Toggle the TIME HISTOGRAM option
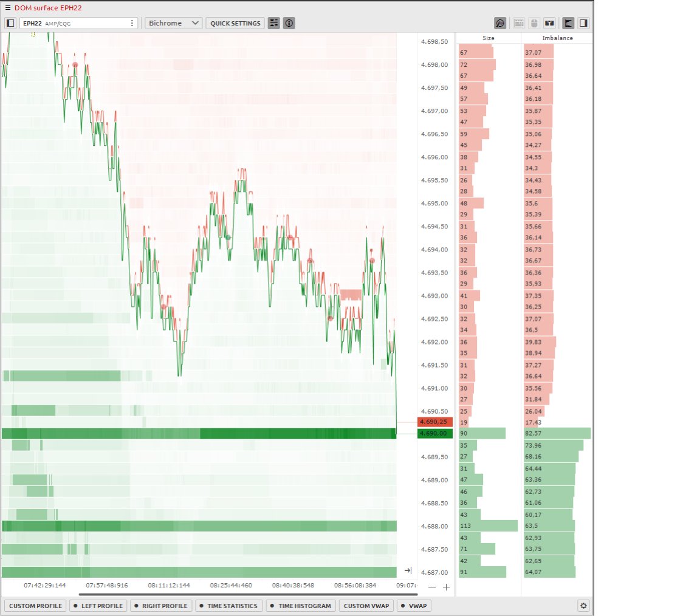This screenshot has width=700, height=616. 300,606
